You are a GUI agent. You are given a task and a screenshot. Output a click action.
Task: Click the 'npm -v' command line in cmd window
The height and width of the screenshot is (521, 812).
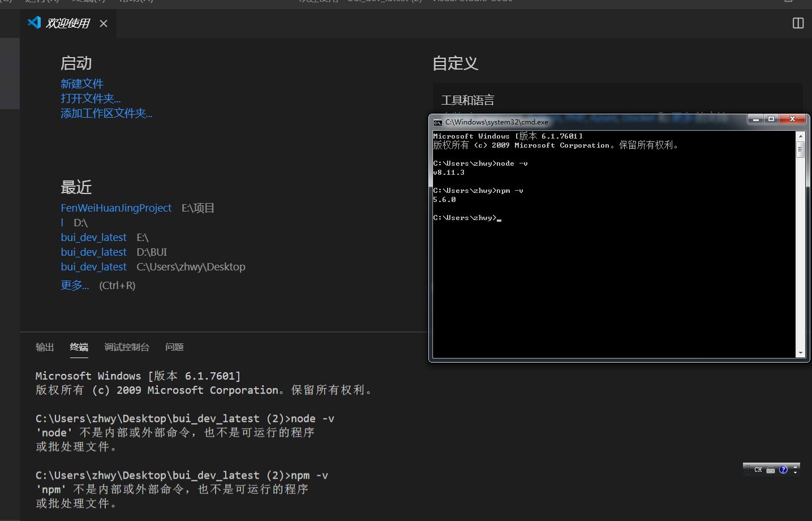[478, 191]
